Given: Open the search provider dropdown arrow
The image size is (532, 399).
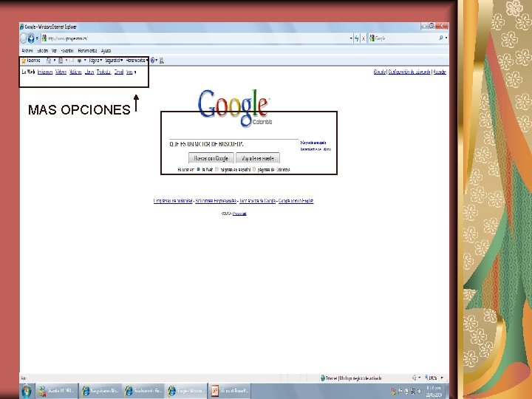Looking at the screenshot, I should 446,38.
